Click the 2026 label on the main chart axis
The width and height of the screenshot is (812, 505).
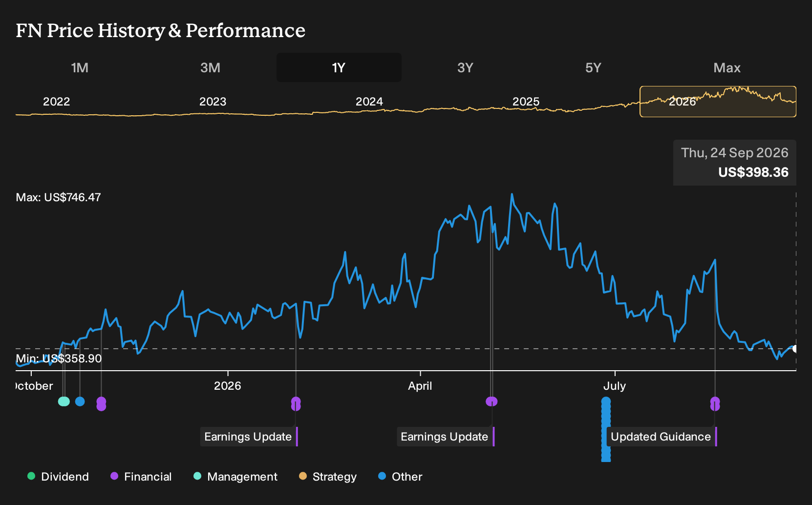(x=228, y=386)
